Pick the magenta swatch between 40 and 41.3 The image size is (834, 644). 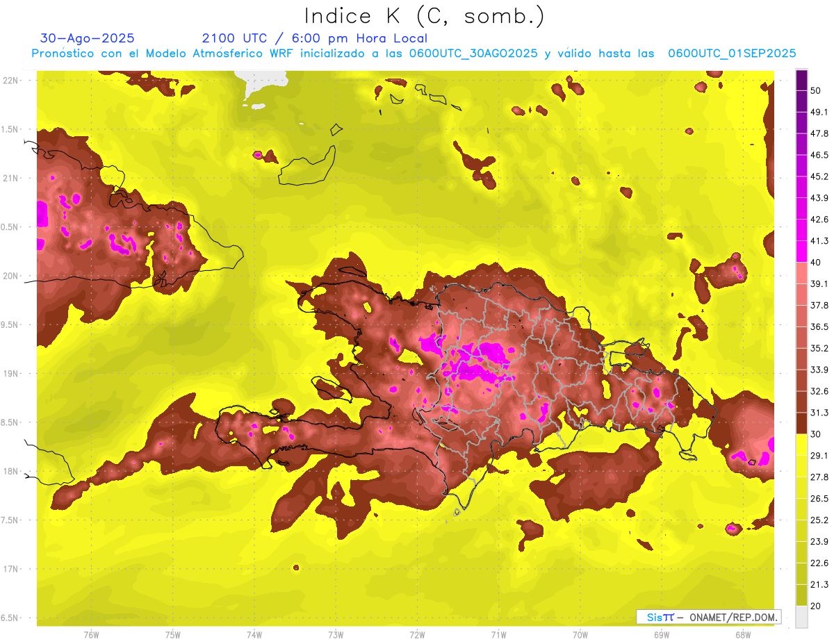click(x=801, y=251)
